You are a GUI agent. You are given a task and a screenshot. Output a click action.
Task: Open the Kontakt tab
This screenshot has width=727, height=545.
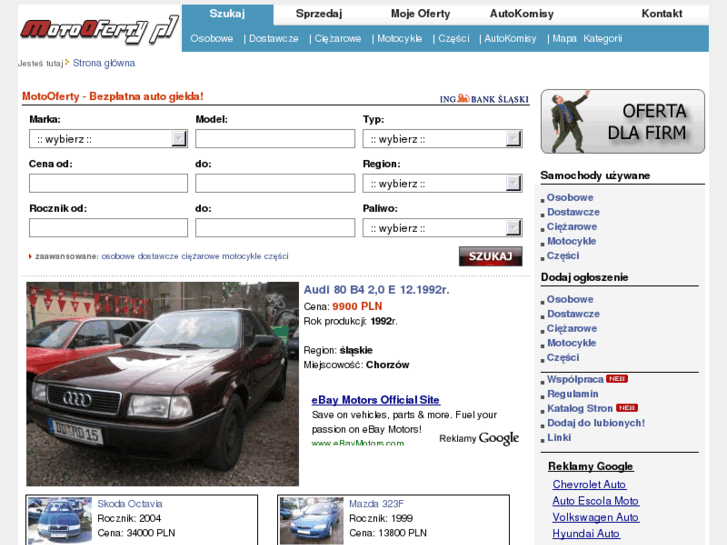tap(662, 14)
